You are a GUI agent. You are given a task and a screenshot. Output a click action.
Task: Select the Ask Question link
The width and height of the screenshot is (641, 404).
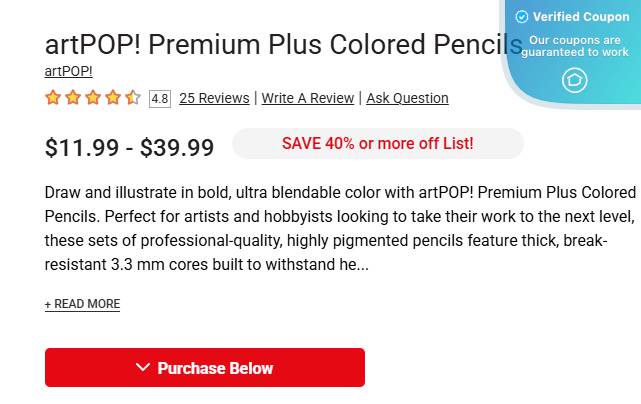407,98
